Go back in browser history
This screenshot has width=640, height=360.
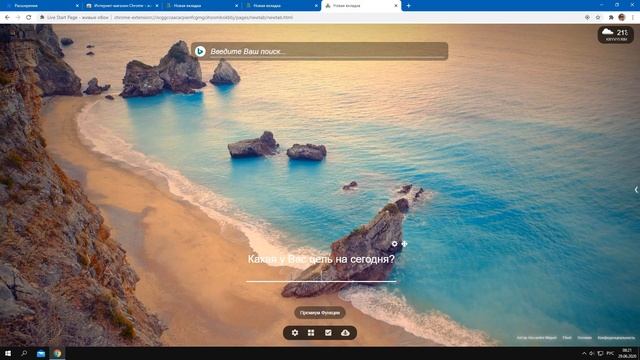click(7, 18)
